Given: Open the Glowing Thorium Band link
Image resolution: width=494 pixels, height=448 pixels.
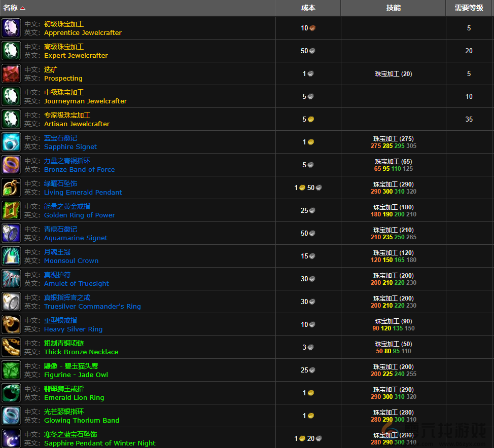Looking at the screenshot, I should (x=82, y=421).
